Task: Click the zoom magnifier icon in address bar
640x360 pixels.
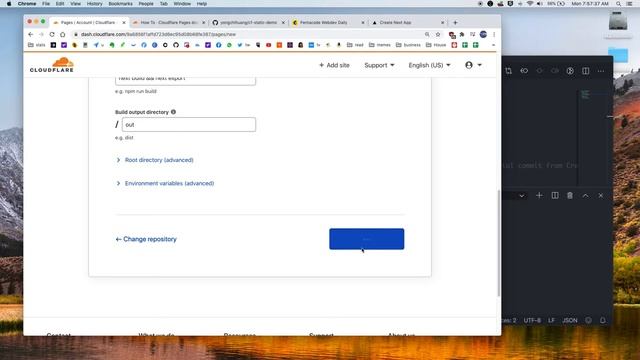Action: 427,34
